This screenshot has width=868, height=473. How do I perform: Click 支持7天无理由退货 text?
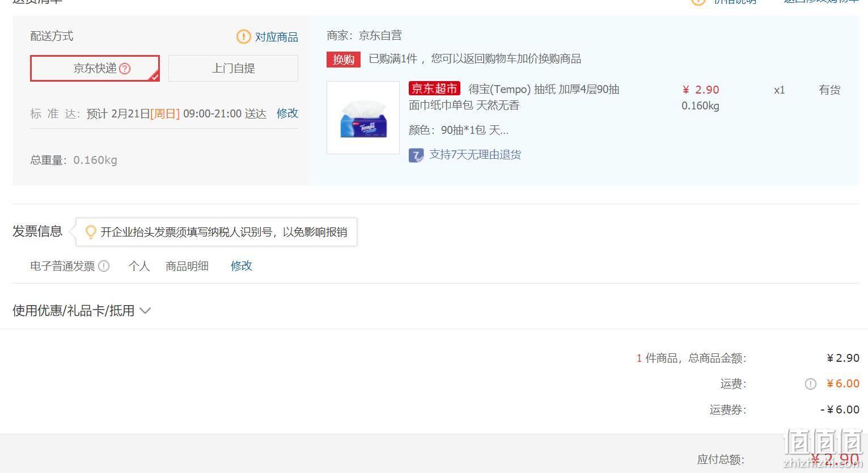click(475, 154)
